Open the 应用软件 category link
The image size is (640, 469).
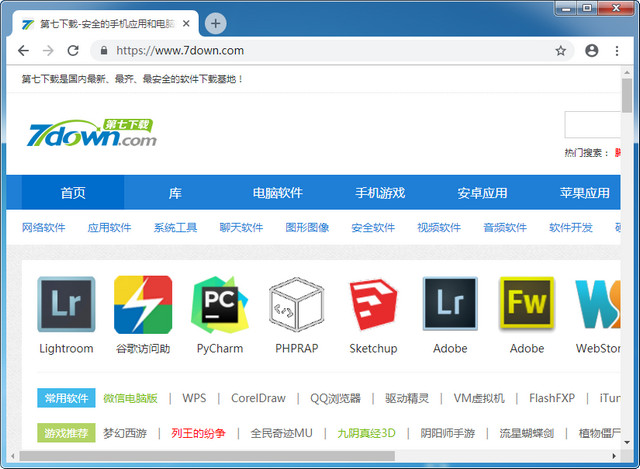pos(109,227)
